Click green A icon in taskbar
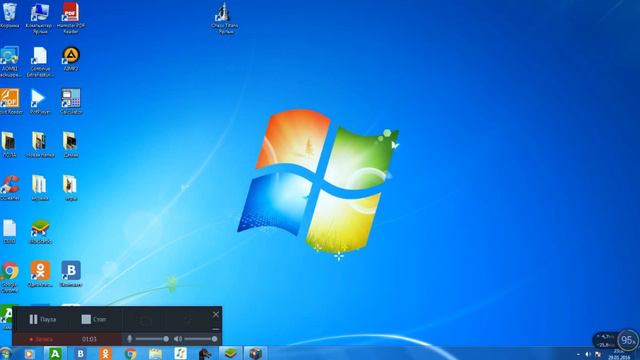 pos(55,353)
